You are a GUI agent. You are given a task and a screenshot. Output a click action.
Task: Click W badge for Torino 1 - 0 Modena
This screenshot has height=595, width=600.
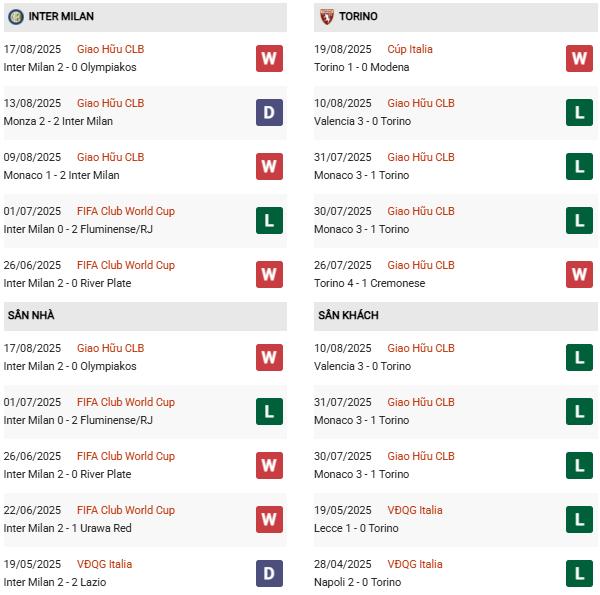click(579, 58)
